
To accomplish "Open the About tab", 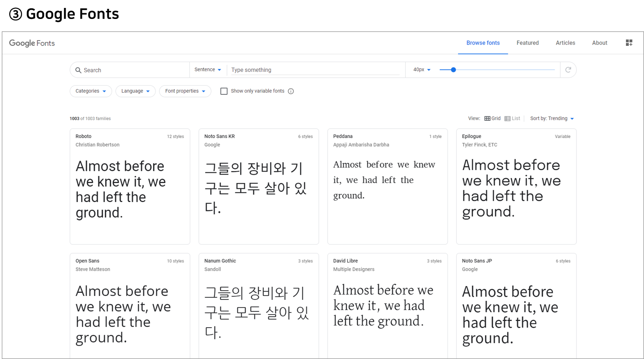I will (x=600, y=43).
